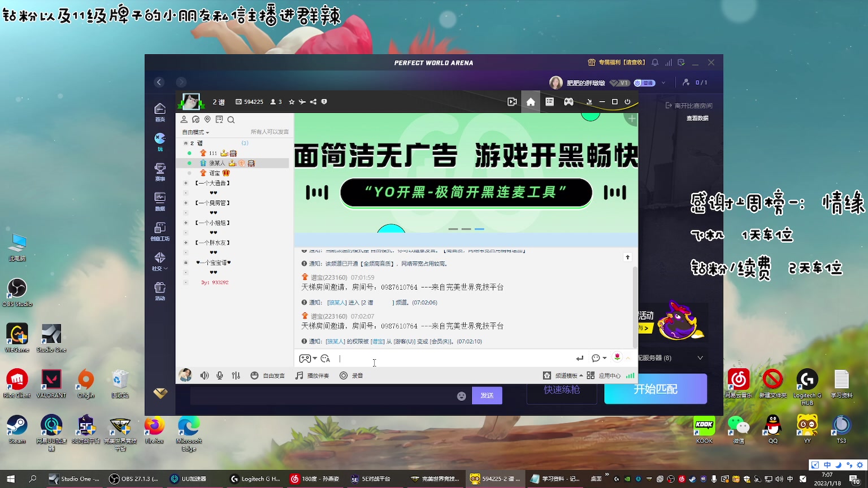Open the announcement board icon above channel tree

click(219, 120)
